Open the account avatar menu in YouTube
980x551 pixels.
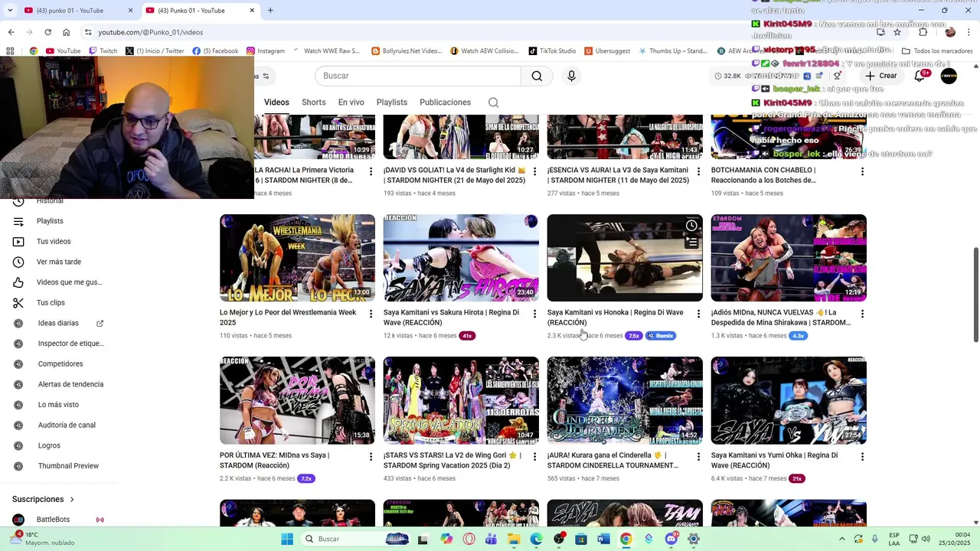949,76
